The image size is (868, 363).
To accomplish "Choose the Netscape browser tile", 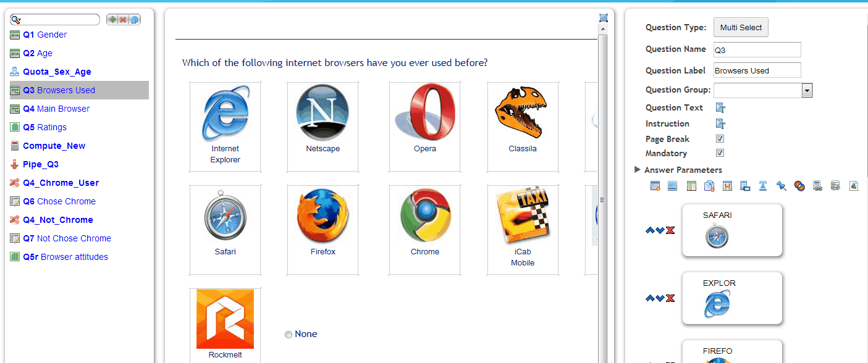I will pyautogui.click(x=322, y=127).
